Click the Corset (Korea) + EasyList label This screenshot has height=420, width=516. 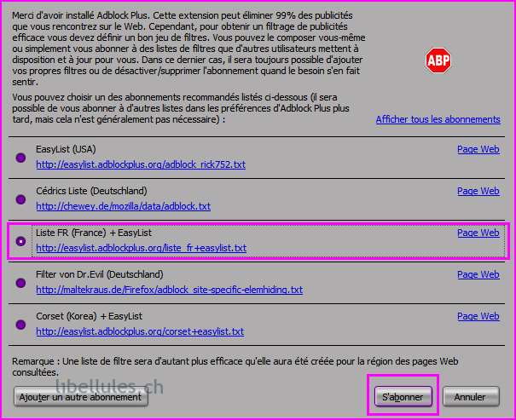(90, 316)
